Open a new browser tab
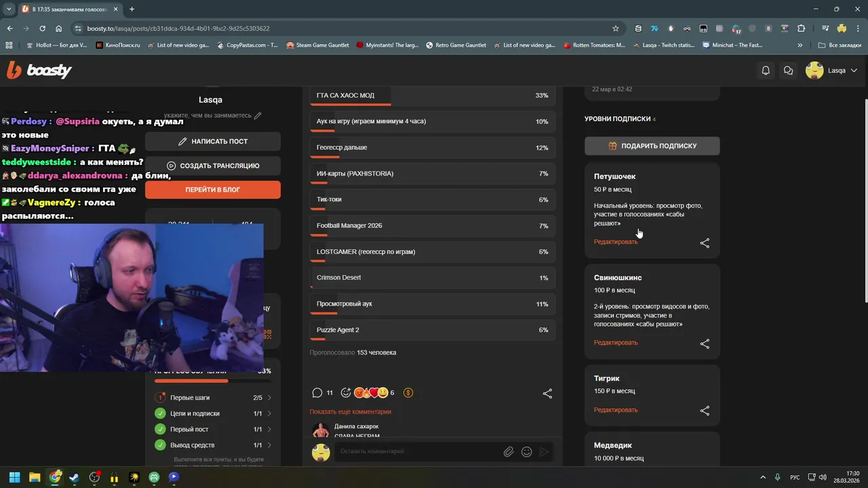The height and width of the screenshot is (488, 868). (132, 9)
